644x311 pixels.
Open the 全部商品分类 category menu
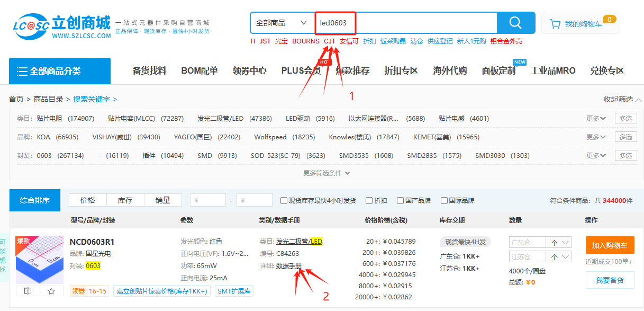[60, 71]
